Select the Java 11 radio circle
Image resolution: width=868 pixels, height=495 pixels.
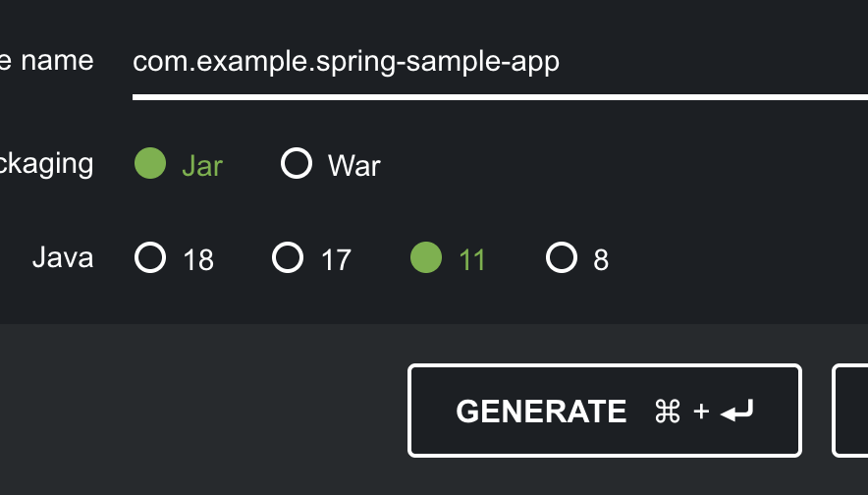coord(425,258)
